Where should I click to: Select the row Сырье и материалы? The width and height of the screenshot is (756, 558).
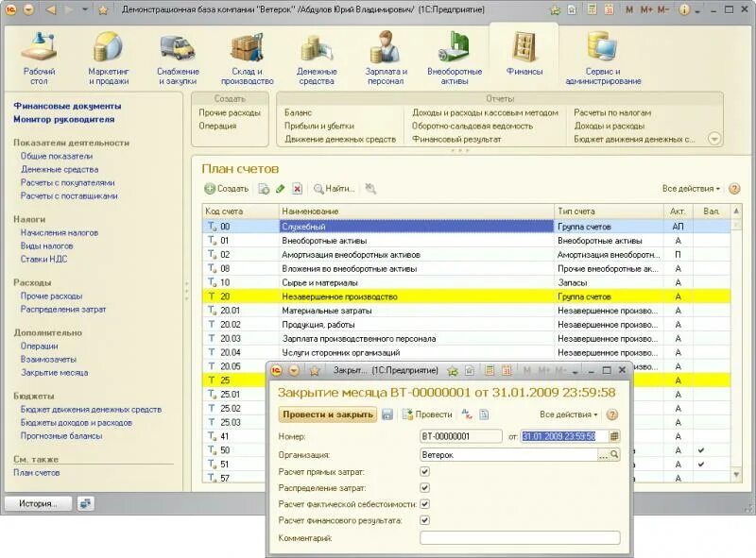click(466, 282)
